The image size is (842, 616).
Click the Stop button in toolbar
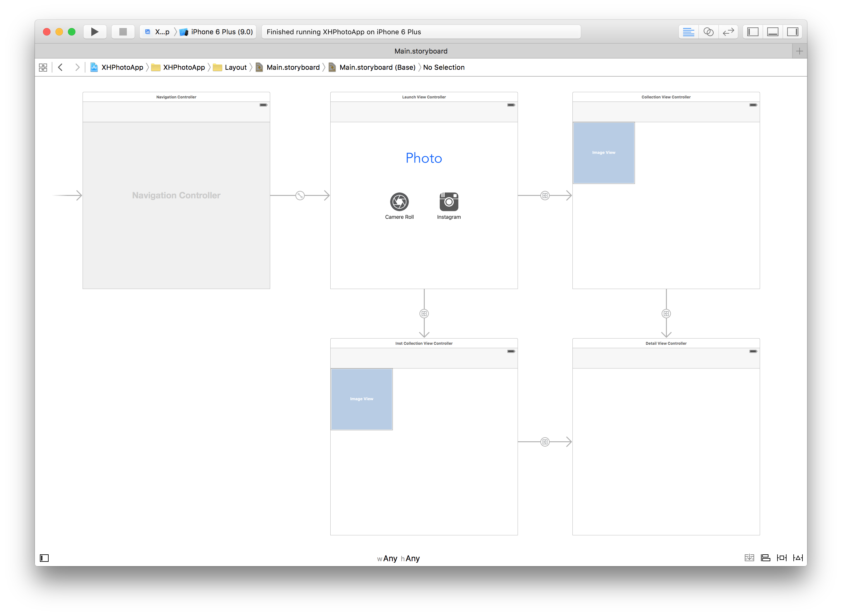(x=123, y=32)
